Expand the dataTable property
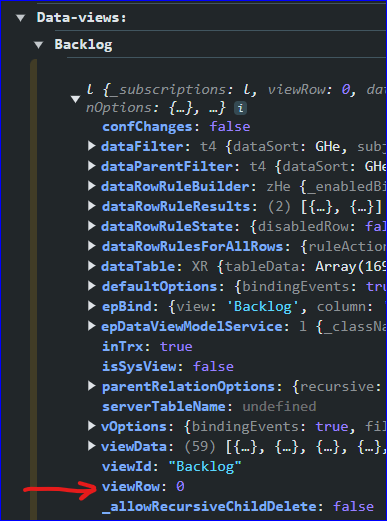387x521 pixels. coord(92,266)
